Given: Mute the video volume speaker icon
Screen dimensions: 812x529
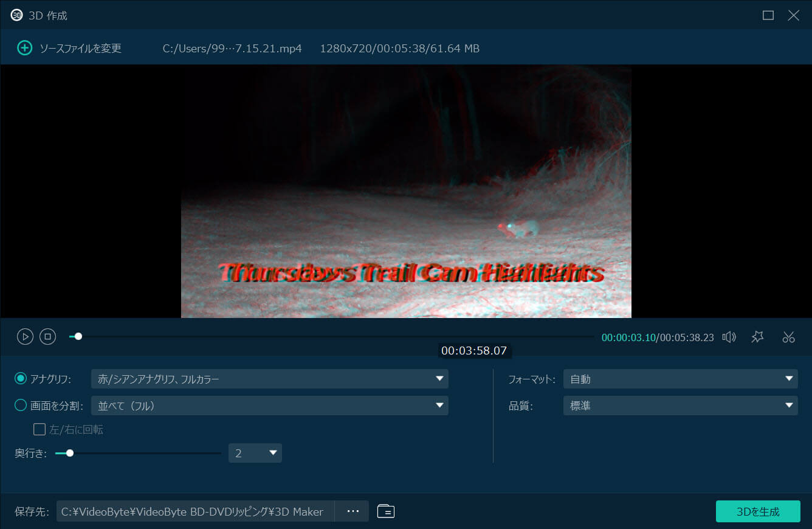Looking at the screenshot, I should click(x=729, y=336).
